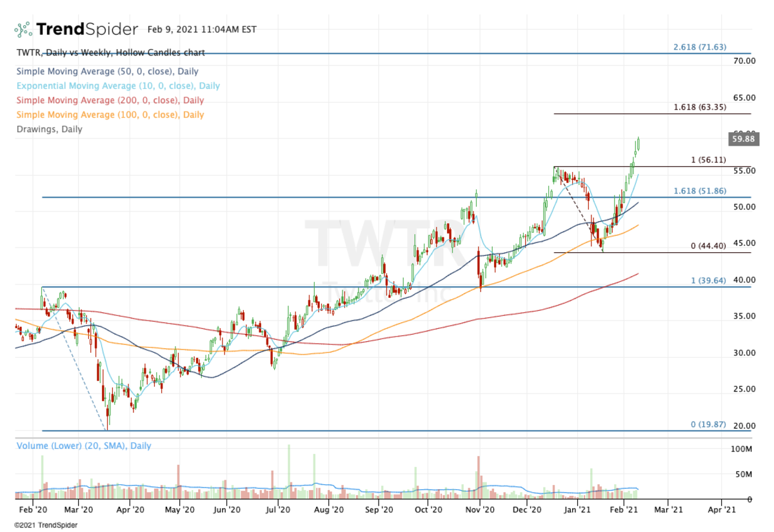Click the 1.618 (63.35) Fibonacci label
The width and height of the screenshot is (774, 532).
[699, 107]
